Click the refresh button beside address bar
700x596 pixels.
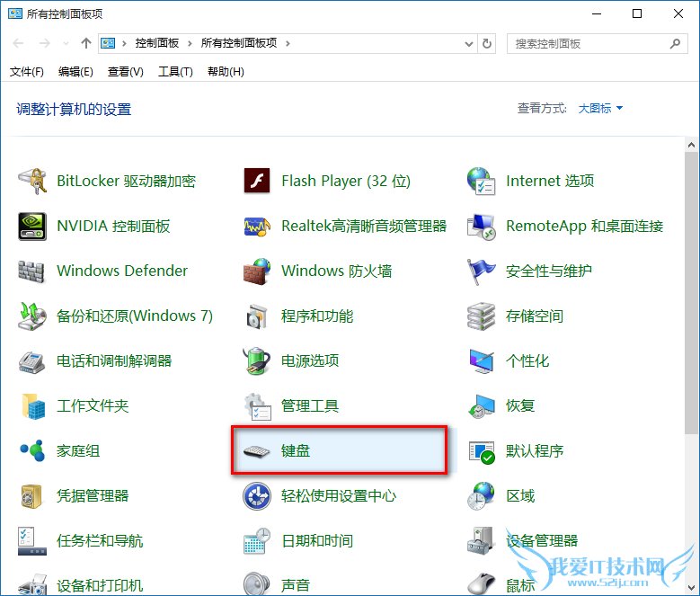point(487,44)
